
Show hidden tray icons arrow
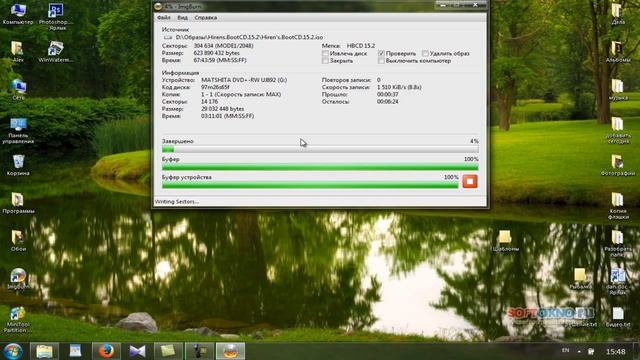point(579,351)
